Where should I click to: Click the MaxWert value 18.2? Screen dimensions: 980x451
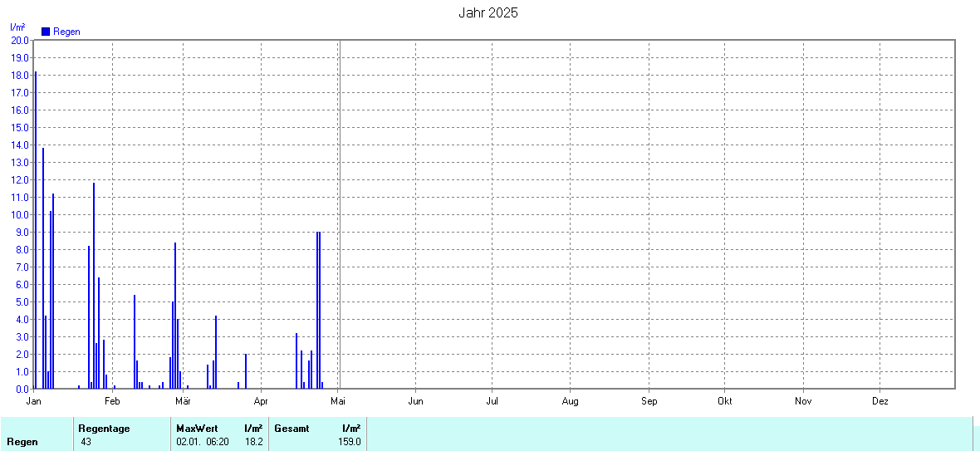[254, 442]
